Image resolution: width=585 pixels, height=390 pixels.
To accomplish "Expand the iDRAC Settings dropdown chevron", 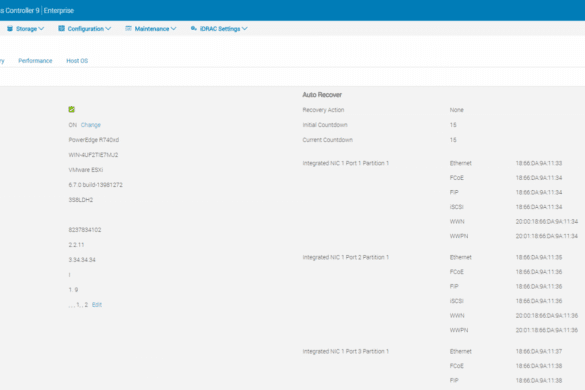I will tap(245, 29).
